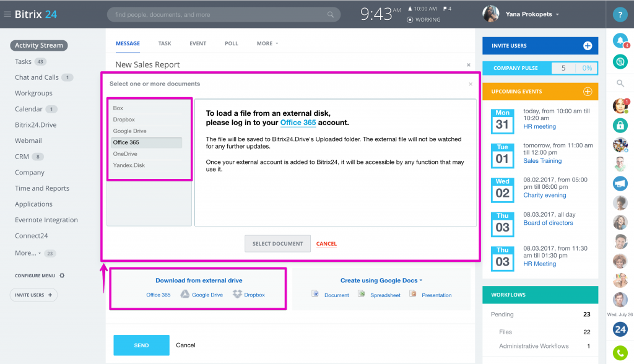Image resolution: width=634 pixels, height=364 pixels.
Task: Click the Office 365 login link in dialog
Action: [x=298, y=123]
